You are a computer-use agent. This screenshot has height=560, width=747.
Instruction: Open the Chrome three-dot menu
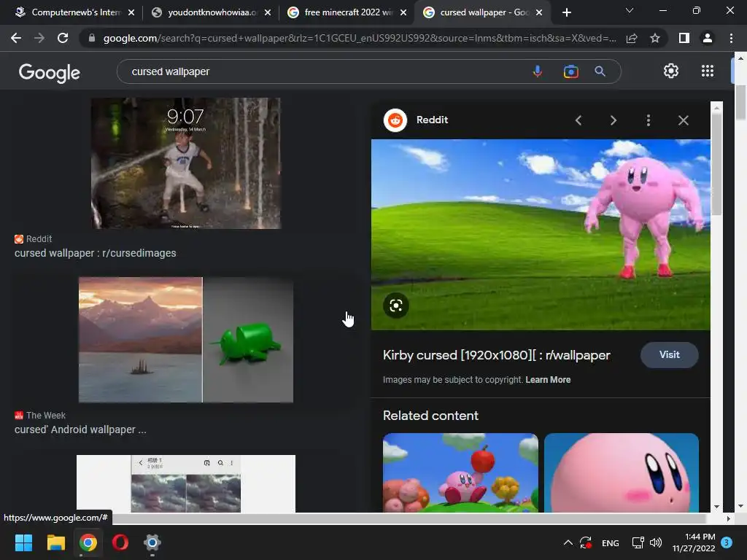pos(731,38)
